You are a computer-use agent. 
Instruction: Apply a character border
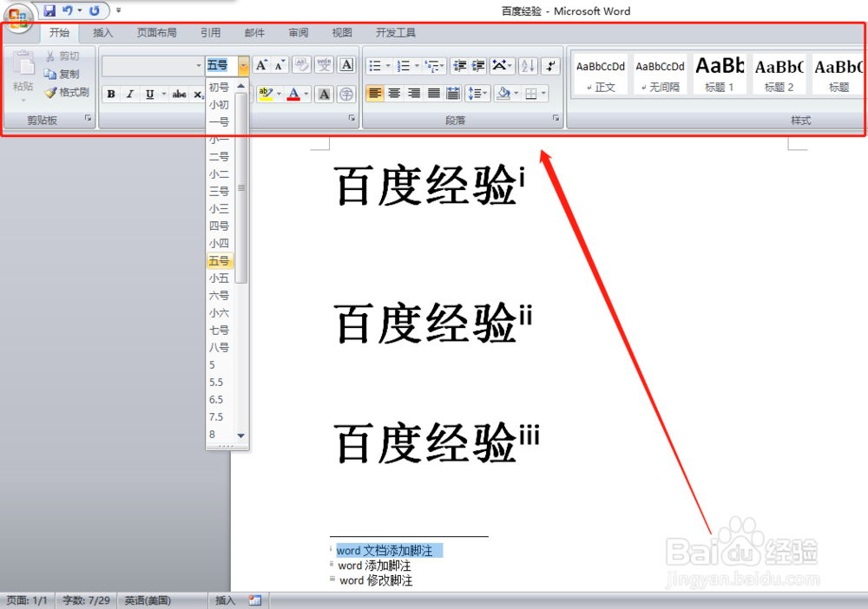coord(346,65)
